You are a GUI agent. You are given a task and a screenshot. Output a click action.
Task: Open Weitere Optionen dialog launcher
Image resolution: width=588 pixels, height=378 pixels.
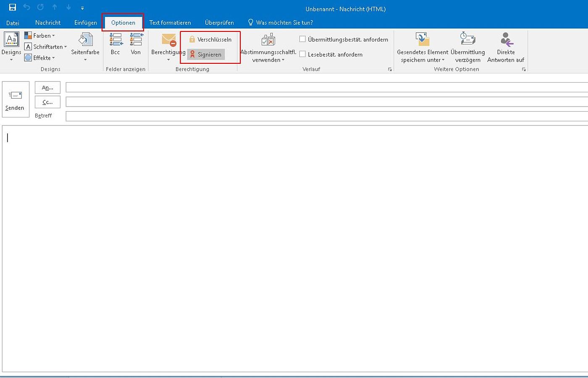524,70
